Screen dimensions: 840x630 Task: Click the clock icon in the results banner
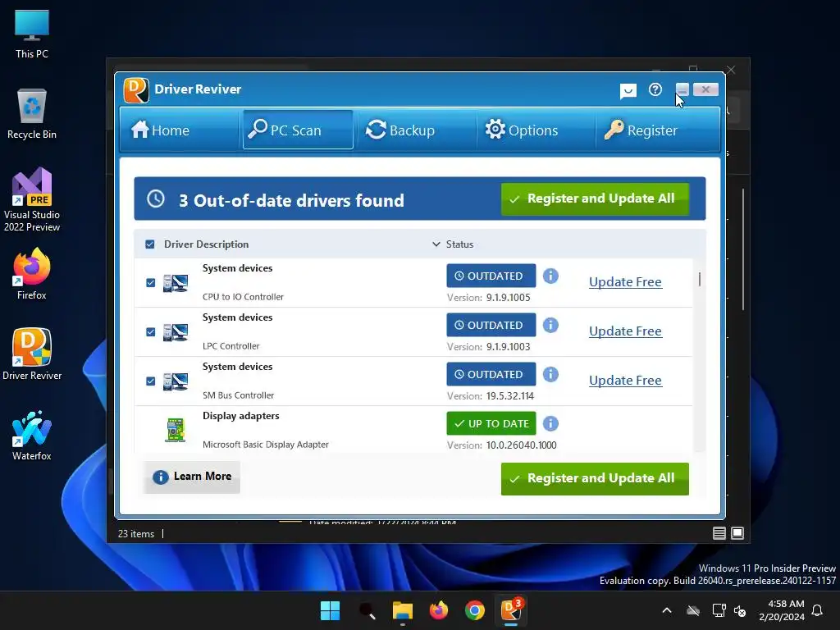click(156, 199)
